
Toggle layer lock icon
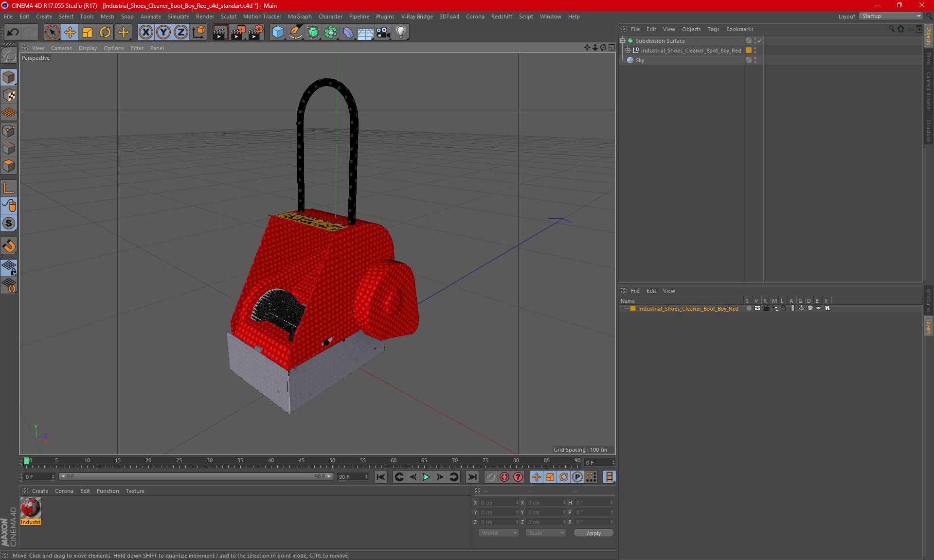[783, 308]
